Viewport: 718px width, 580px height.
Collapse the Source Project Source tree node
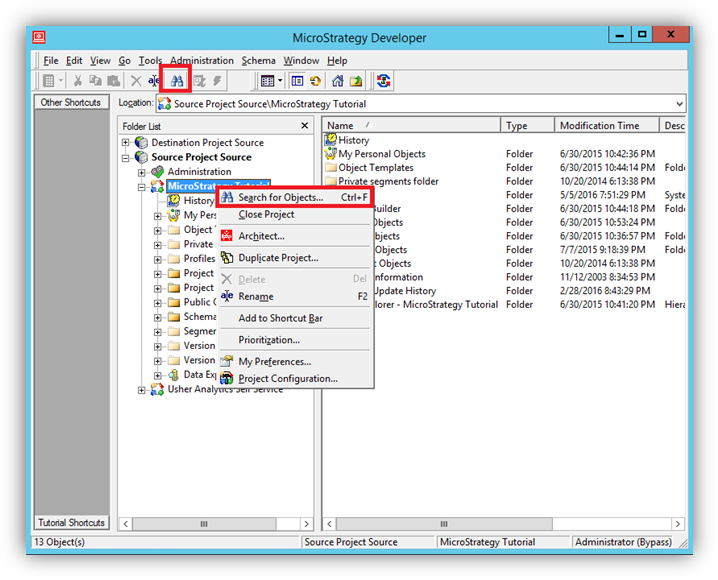tap(126, 158)
